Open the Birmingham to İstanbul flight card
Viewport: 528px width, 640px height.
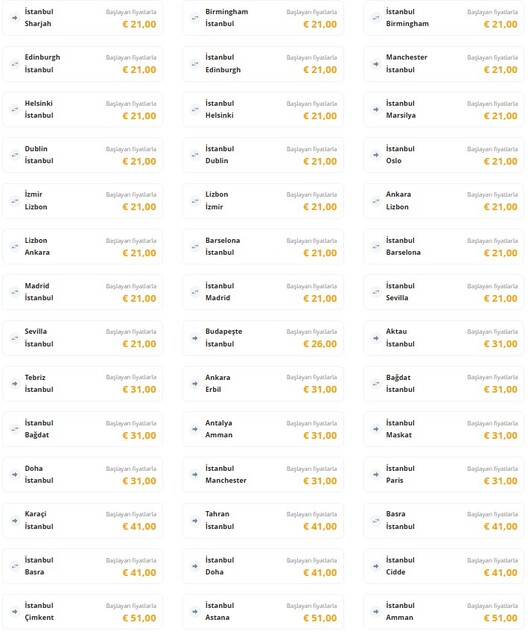point(263,18)
